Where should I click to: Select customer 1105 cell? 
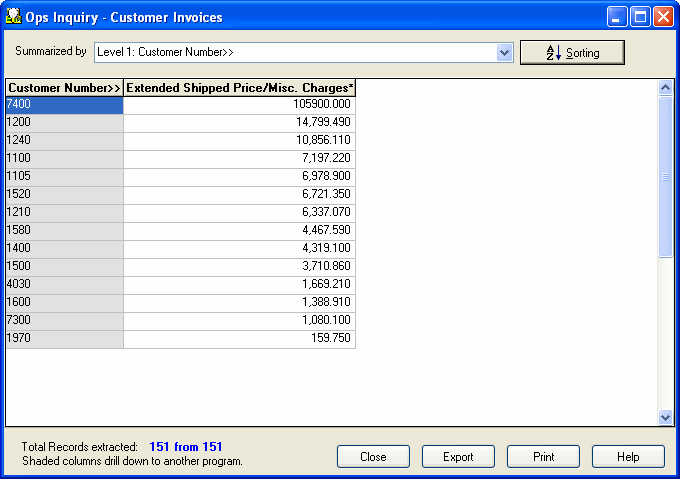click(65, 177)
